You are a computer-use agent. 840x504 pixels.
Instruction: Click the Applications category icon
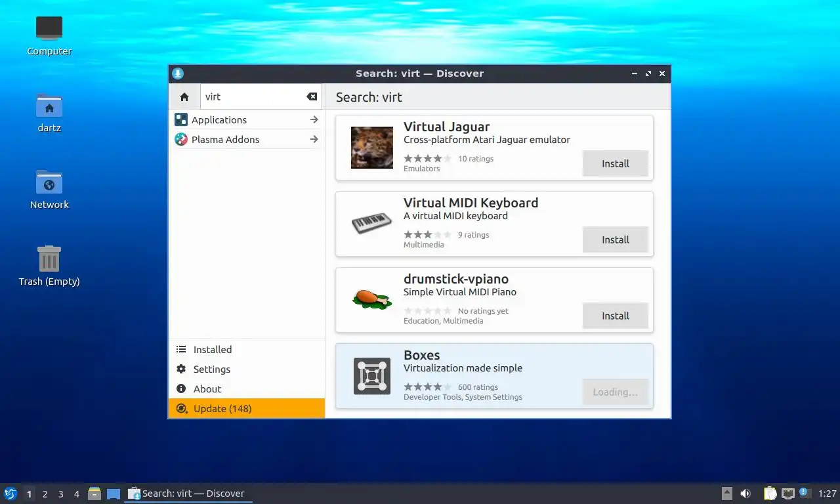181,119
